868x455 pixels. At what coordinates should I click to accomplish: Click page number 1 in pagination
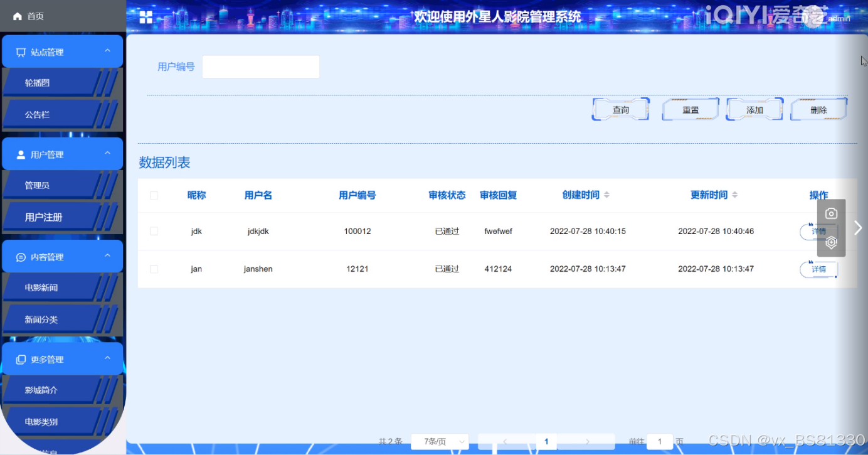(x=546, y=442)
